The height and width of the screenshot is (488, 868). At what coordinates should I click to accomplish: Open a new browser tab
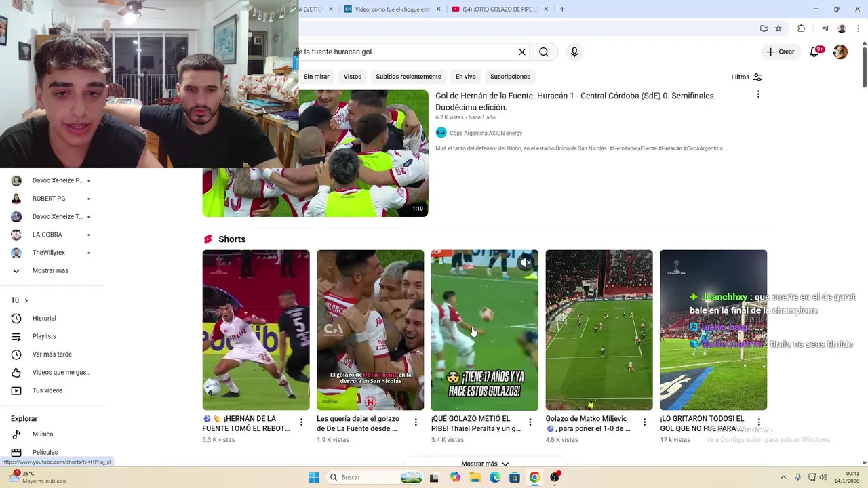tap(562, 9)
